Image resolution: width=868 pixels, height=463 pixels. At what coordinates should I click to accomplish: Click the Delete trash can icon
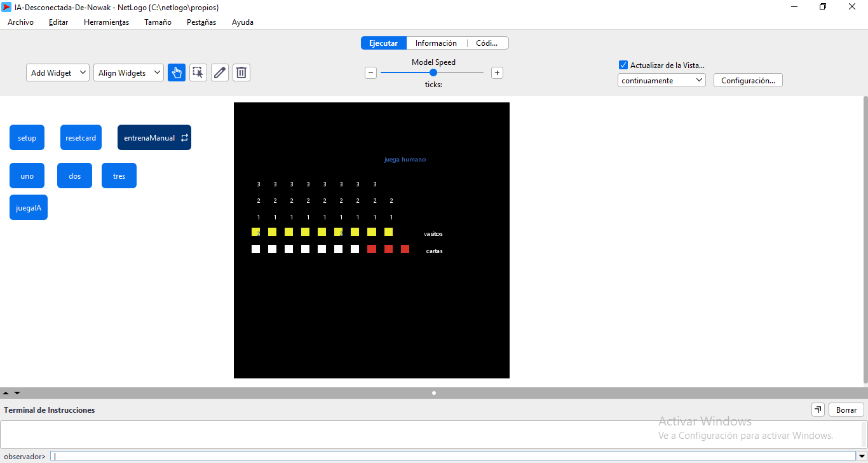pyautogui.click(x=241, y=73)
